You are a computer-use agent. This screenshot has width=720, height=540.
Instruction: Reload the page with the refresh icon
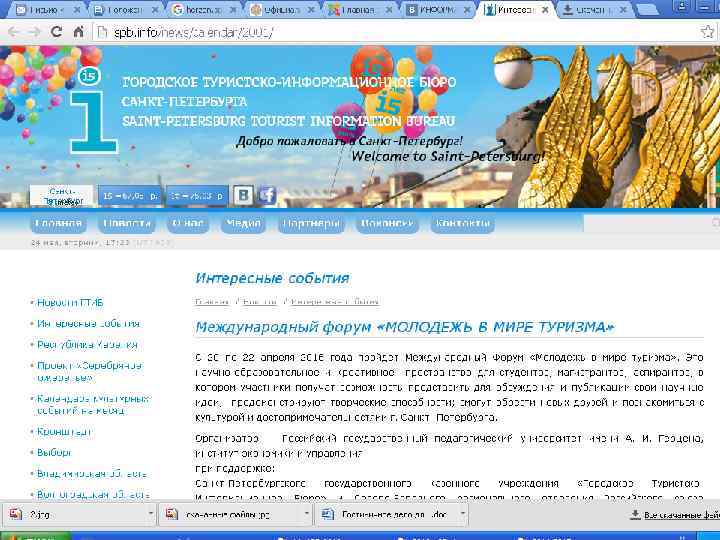56,32
